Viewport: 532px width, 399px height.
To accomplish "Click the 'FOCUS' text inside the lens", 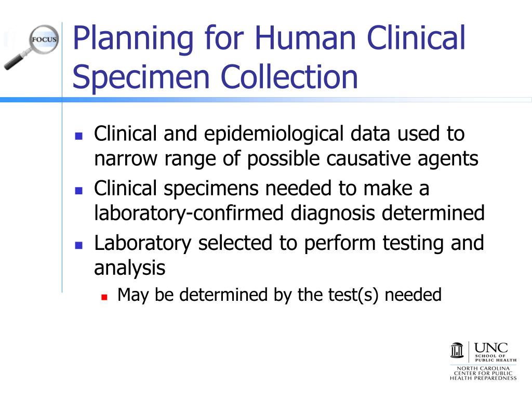I will (x=44, y=39).
